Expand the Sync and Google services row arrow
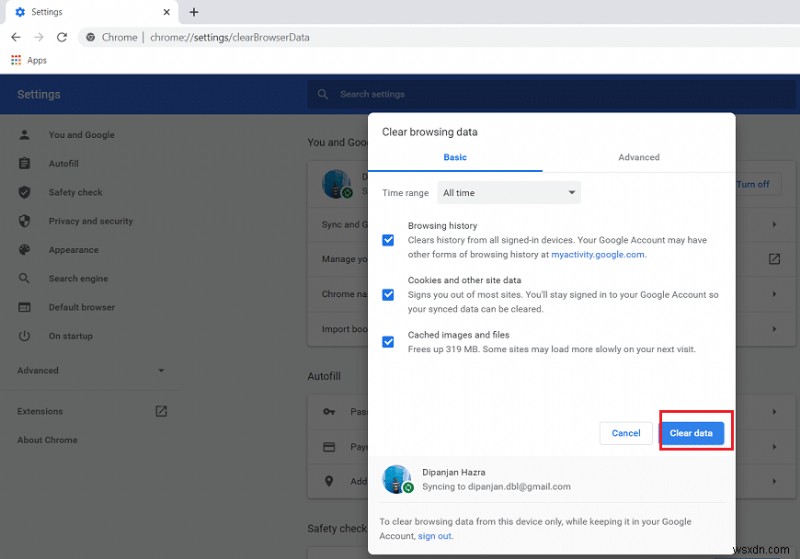 [774, 224]
